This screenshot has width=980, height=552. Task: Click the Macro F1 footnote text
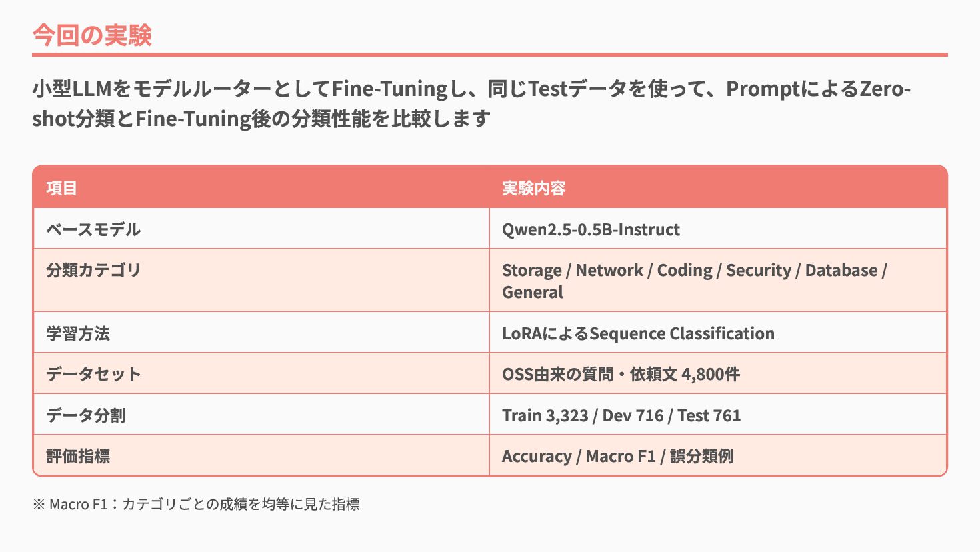tap(196, 504)
